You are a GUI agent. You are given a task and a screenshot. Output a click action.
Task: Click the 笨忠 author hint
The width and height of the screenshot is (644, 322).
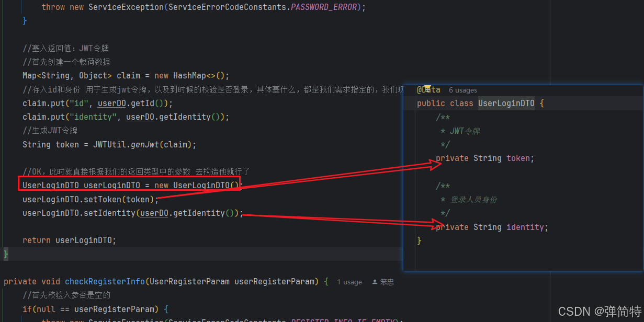click(387, 282)
